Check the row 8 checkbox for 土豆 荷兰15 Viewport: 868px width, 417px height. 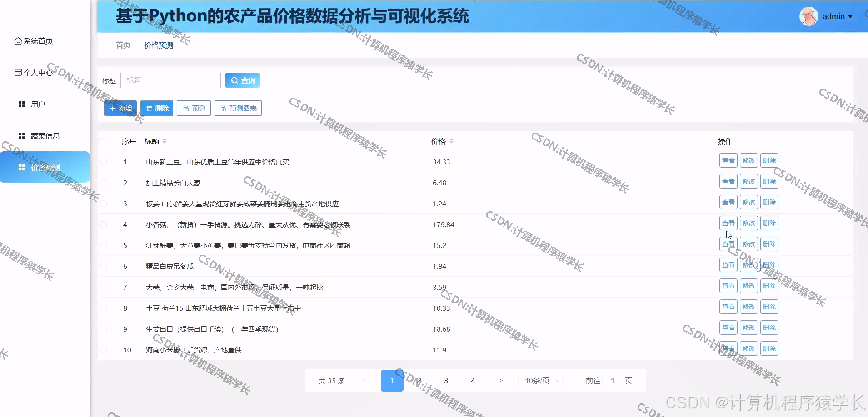tap(104, 308)
